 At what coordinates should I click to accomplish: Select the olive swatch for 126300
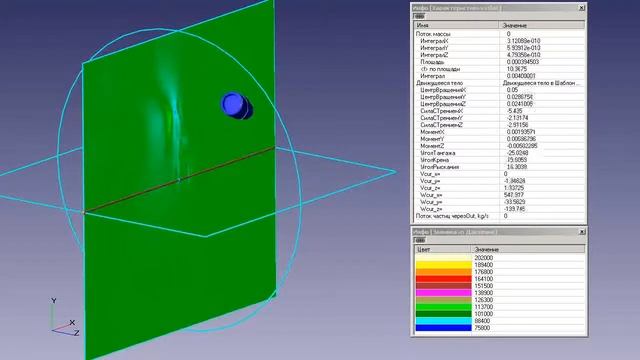pyautogui.click(x=443, y=300)
